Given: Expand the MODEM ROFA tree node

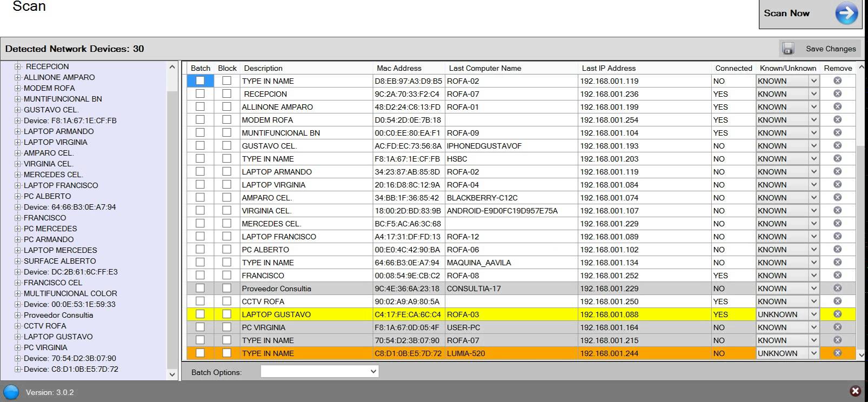Looking at the screenshot, I should point(18,88).
